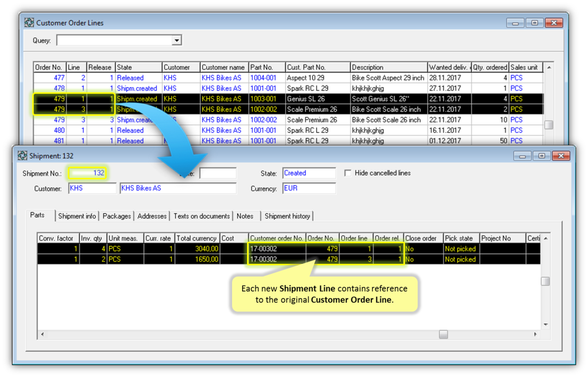Click the Aspect 10 29 cell
The image size is (588, 377).
pos(318,78)
